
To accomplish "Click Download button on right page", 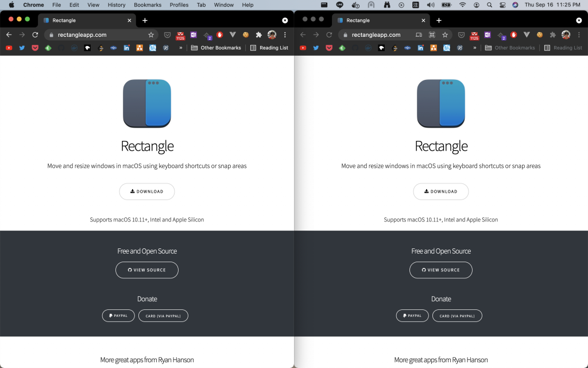I will pyautogui.click(x=441, y=191).
